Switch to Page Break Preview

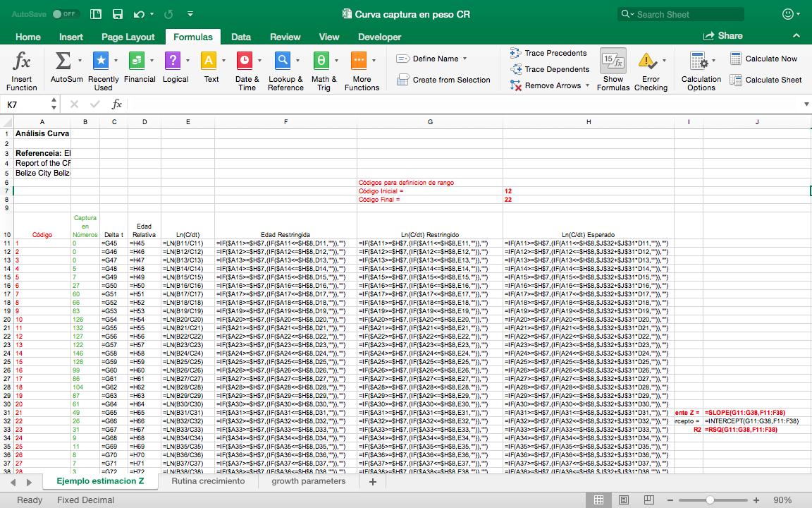coord(648,500)
